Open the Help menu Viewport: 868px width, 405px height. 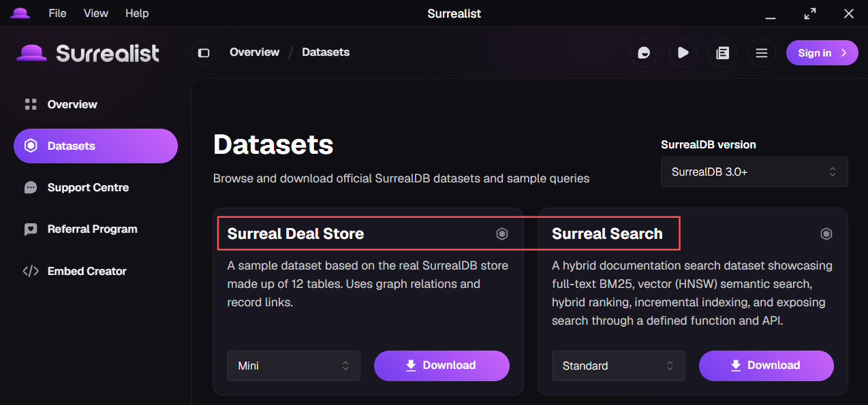click(x=137, y=14)
